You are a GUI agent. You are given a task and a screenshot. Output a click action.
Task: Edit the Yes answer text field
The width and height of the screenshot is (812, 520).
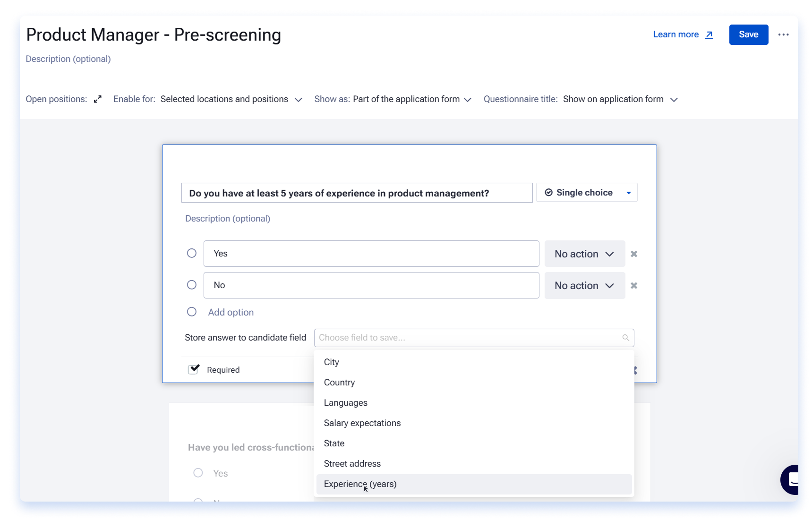coord(371,254)
